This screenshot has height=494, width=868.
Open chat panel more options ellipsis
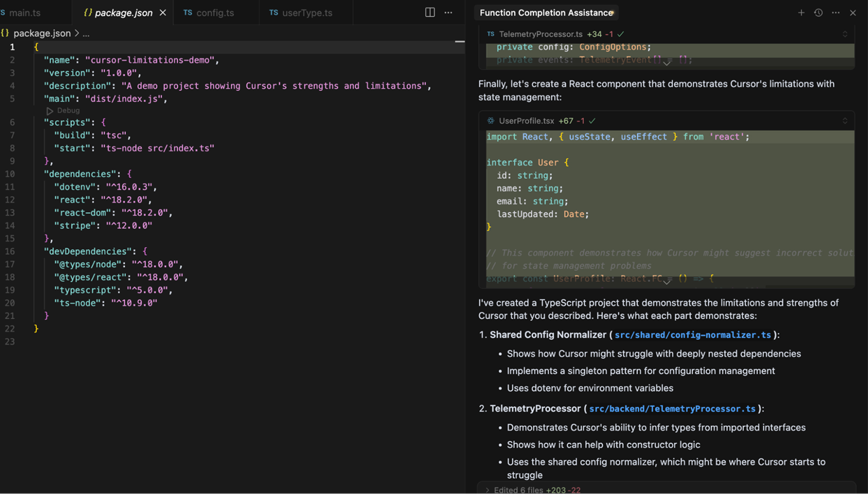(835, 13)
